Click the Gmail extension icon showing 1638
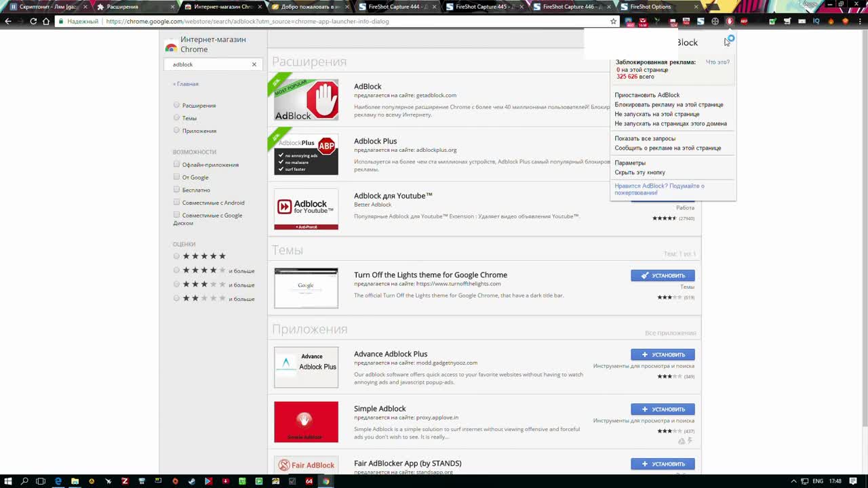Screen dimensions: 868x488 [x=643, y=22]
